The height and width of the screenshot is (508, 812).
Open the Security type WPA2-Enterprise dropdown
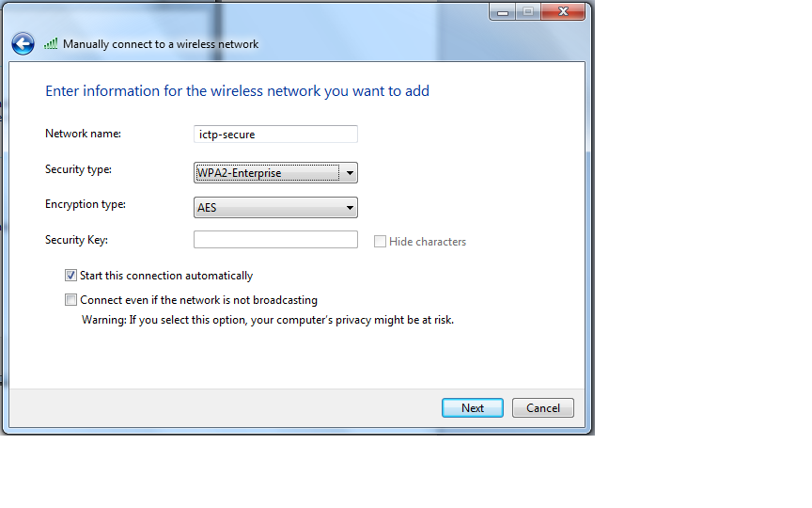pos(275,173)
